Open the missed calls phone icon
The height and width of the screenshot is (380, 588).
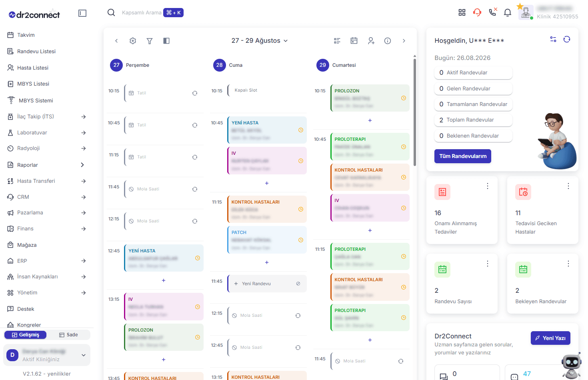(x=493, y=12)
